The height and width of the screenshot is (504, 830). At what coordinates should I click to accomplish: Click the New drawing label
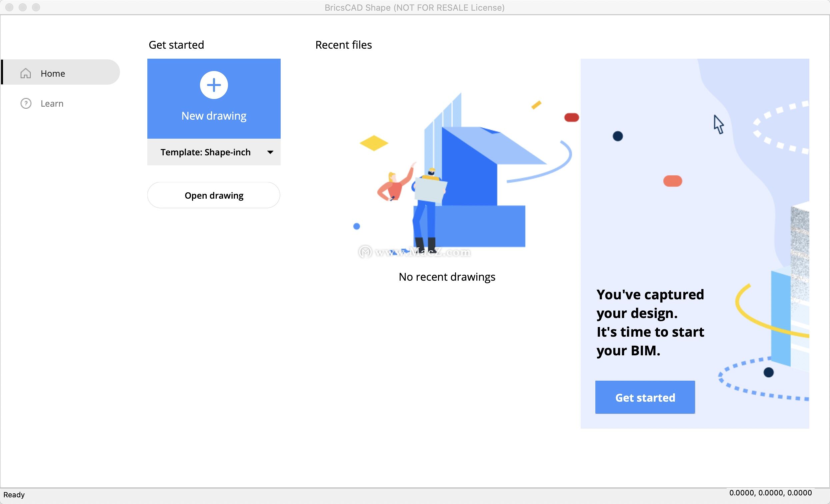[x=214, y=116]
